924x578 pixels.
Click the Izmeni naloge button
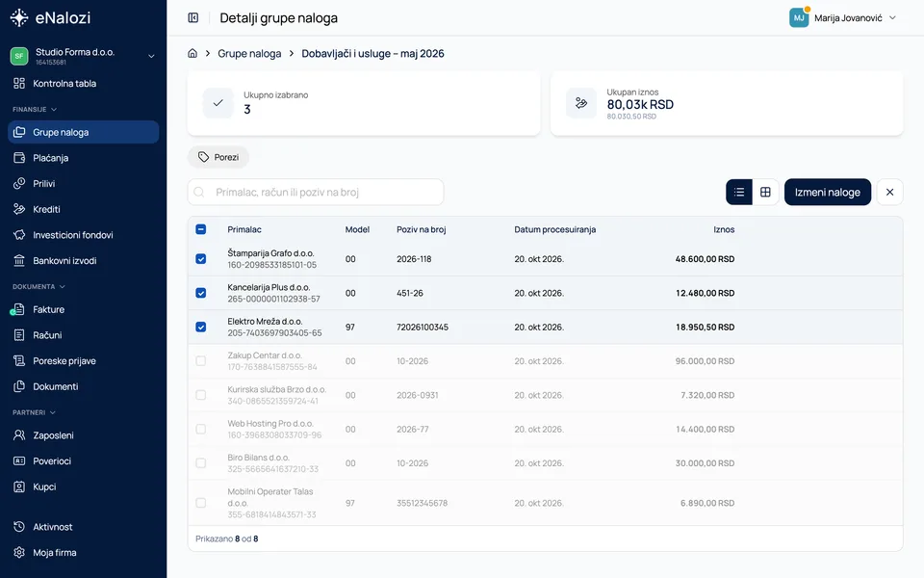828,192
